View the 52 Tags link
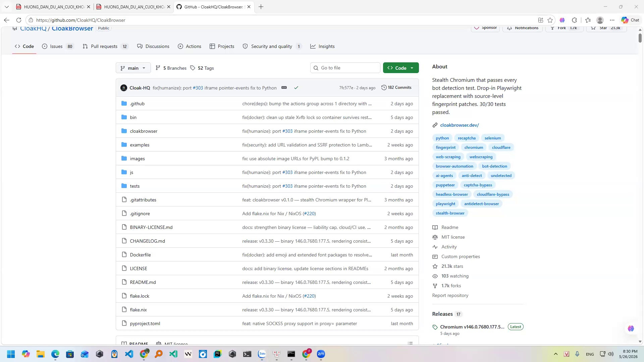This screenshot has height=362, width=644. tap(202, 68)
